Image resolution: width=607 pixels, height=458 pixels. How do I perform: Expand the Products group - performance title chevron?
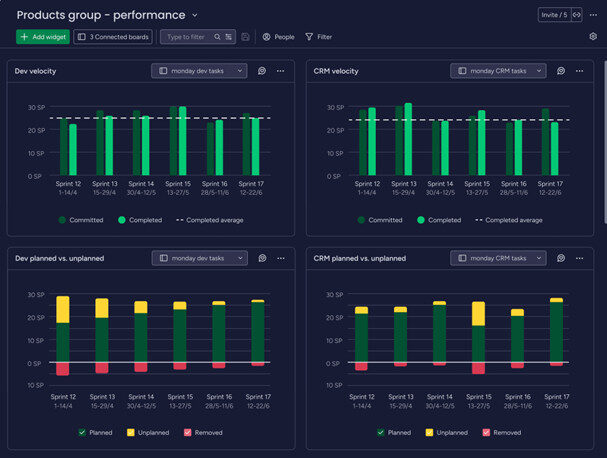pyautogui.click(x=195, y=15)
